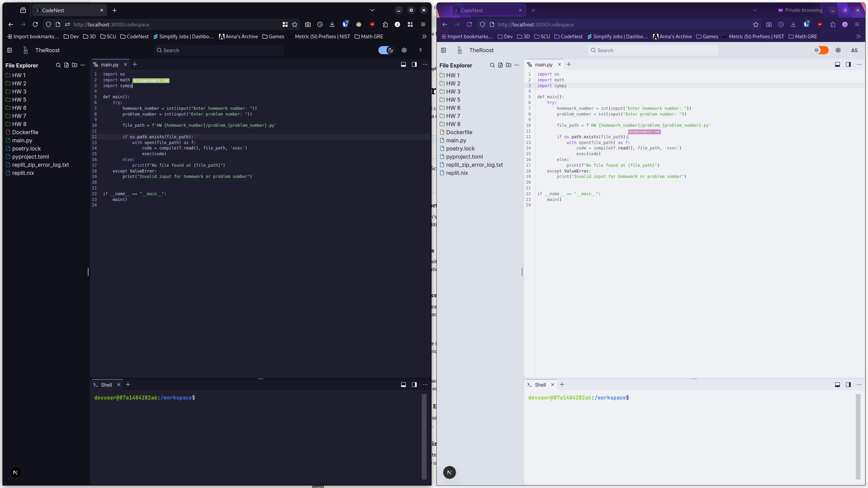Create new file icon in left File Explorer
868x488 pixels.
(x=66, y=65)
